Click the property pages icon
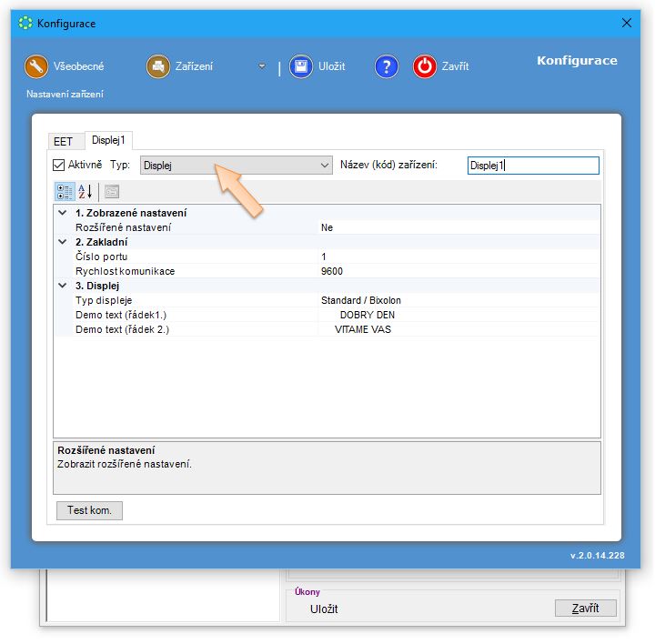This screenshot has width=655, height=644. (x=111, y=191)
